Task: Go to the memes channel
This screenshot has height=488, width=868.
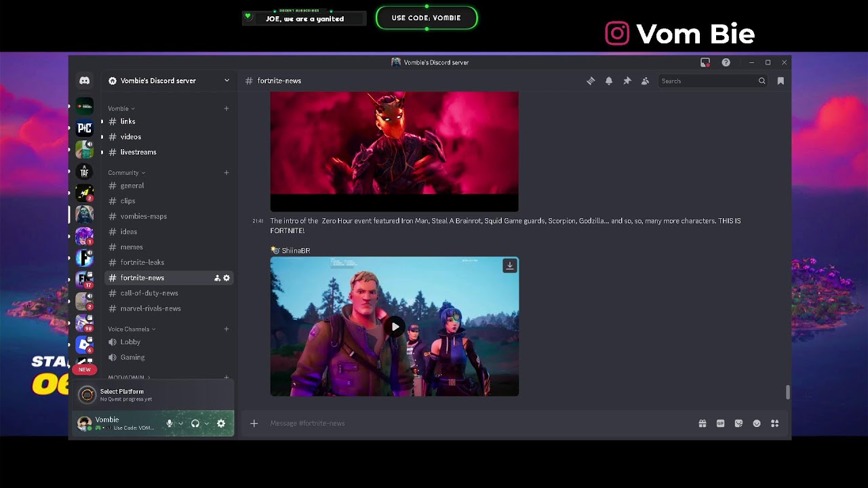Action: 169,247
